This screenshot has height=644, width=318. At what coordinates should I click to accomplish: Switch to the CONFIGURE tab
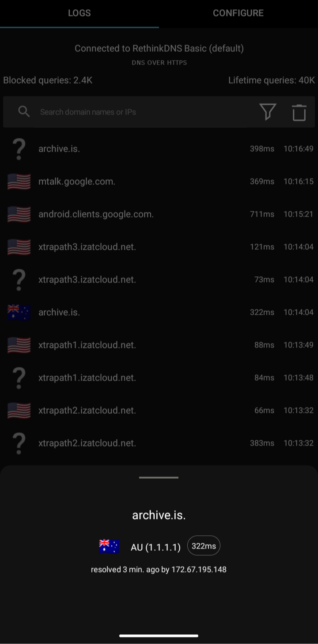(x=238, y=13)
